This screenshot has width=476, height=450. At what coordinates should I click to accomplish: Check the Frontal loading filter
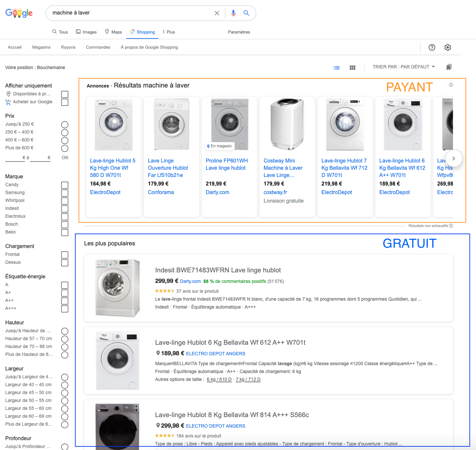coord(65,255)
